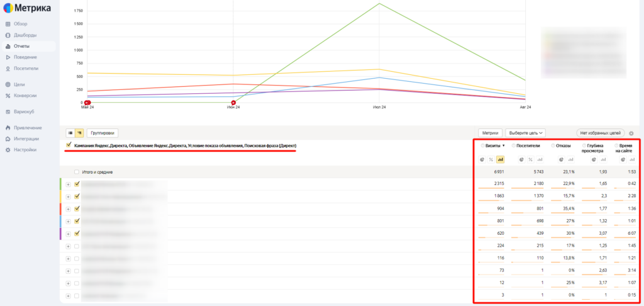
Task: Click the red annotation marker at Май 24
Action: tap(87, 103)
